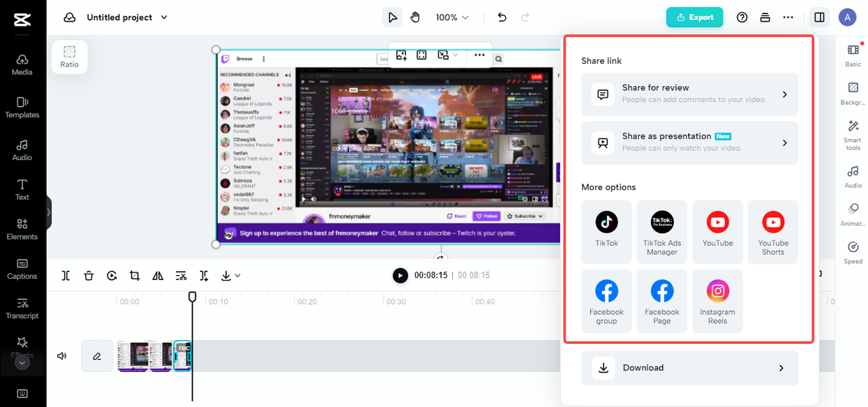Click the Export button
This screenshot has height=407, width=868.
click(694, 18)
